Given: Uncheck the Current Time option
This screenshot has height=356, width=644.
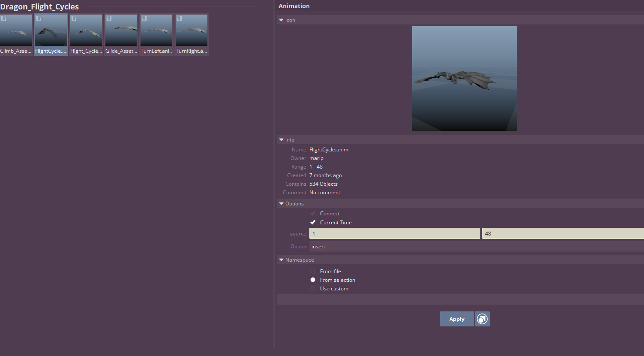Looking at the screenshot, I should (x=313, y=222).
